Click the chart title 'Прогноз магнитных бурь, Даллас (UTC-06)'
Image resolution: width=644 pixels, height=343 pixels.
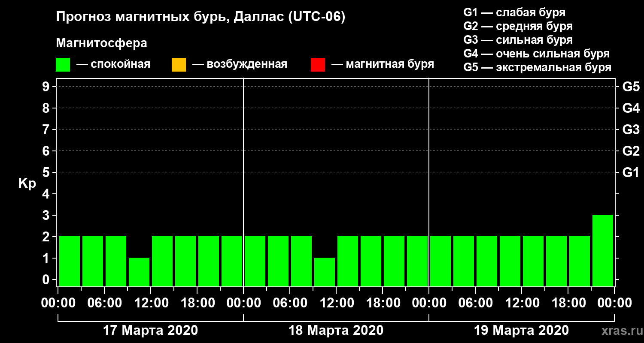point(200,17)
